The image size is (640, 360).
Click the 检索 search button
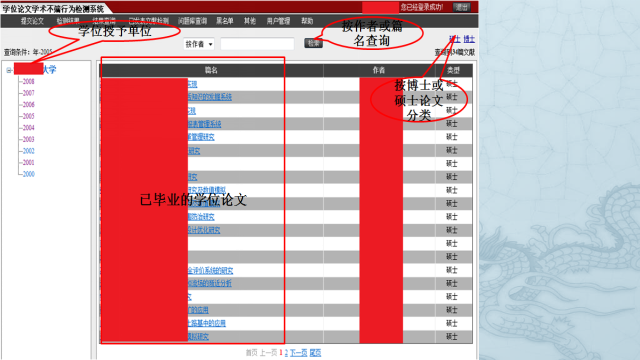[313, 43]
